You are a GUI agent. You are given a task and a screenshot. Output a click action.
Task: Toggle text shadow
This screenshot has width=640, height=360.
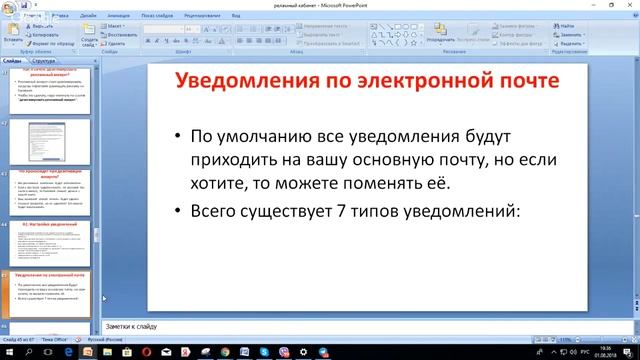click(x=186, y=41)
